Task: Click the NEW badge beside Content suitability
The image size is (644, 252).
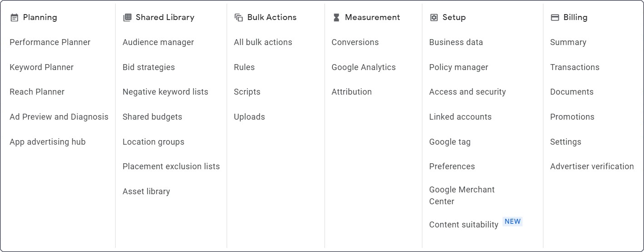Action: pos(512,222)
